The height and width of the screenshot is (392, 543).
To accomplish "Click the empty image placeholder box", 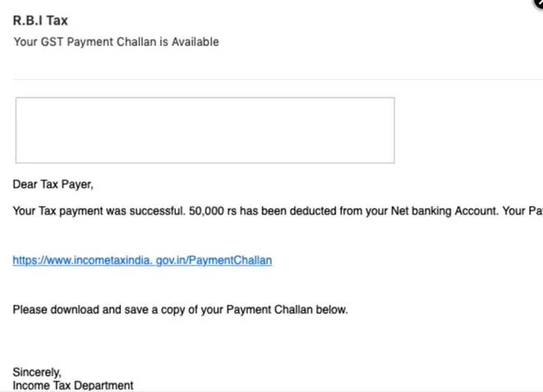I will (205, 130).
